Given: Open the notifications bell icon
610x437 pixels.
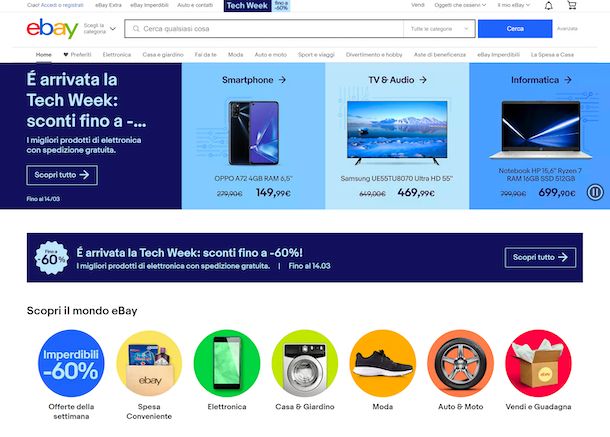Looking at the screenshot, I should tap(549, 5).
